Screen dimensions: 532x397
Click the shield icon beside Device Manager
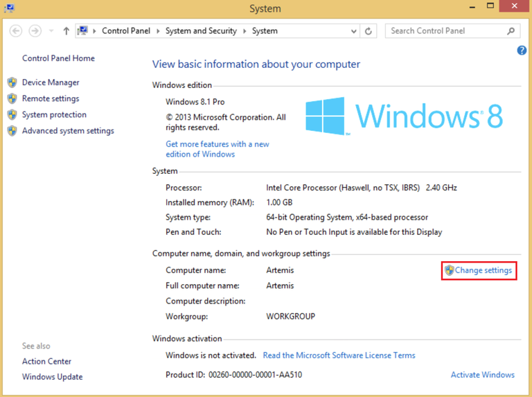pos(12,82)
